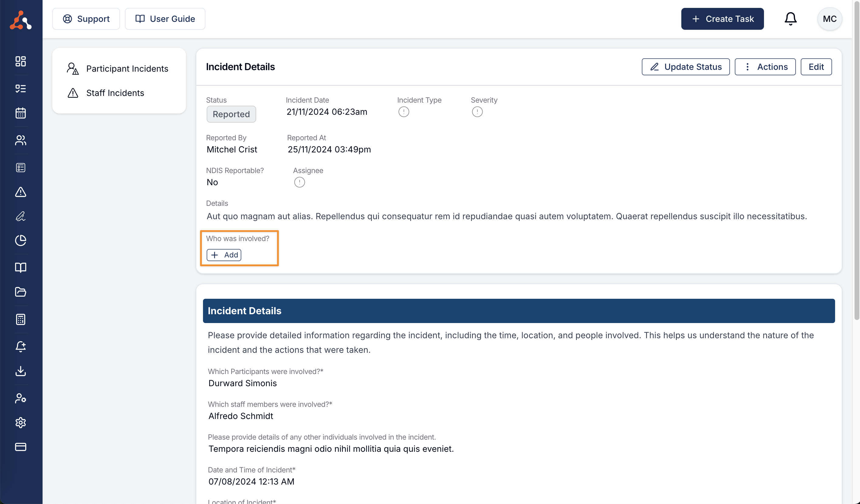Click the reporter name Mitchel Crist
Screen dimensions: 860x504
coord(232,149)
